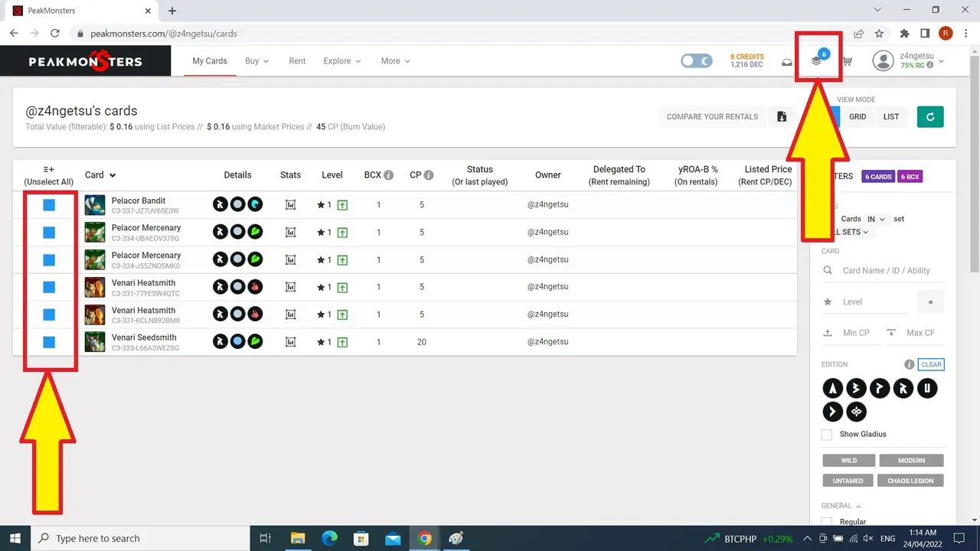This screenshot has width=980, height=551.
Task: Click level-up arrow for Venari Seedsmith
Action: [x=342, y=343]
